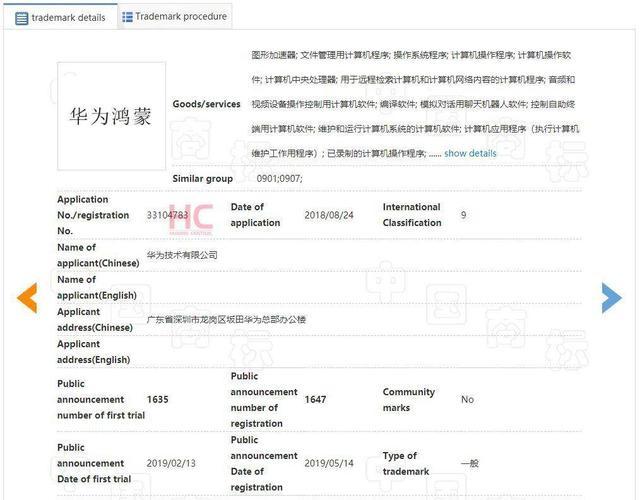This screenshot has height=500, width=640.
Task: Click the Type of trademark label
Action: tap(406, 463)
